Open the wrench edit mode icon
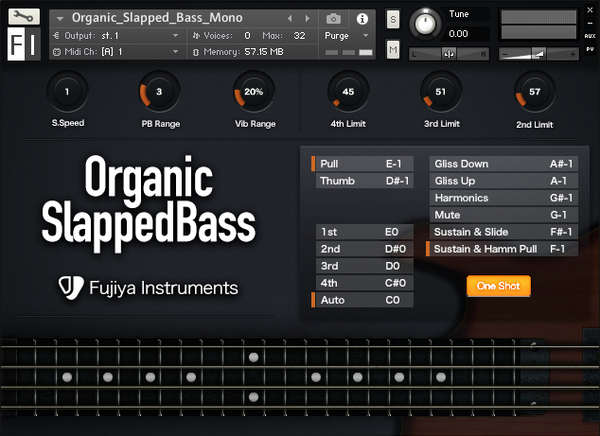 tap(24, 16)
